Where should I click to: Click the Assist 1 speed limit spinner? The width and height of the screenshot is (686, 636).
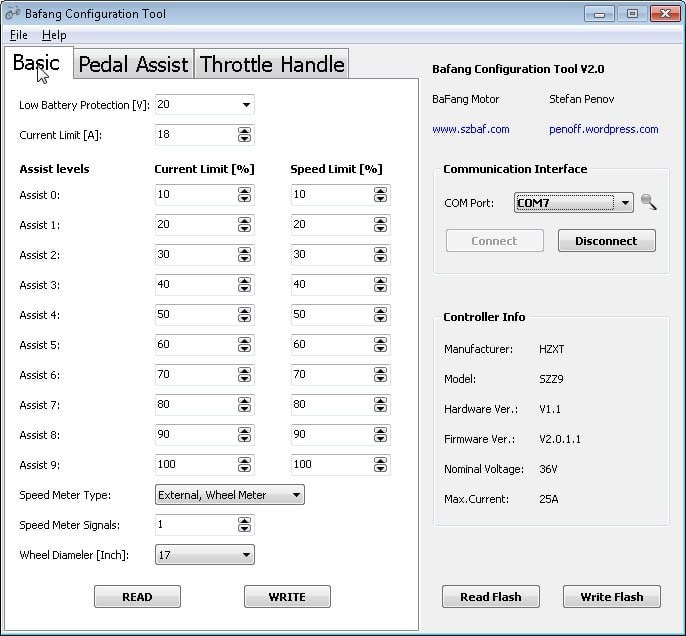point(381,225)
